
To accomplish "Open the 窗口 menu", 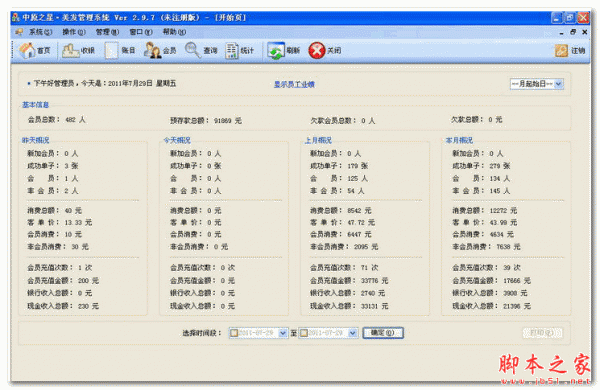I will pos(140,32).
